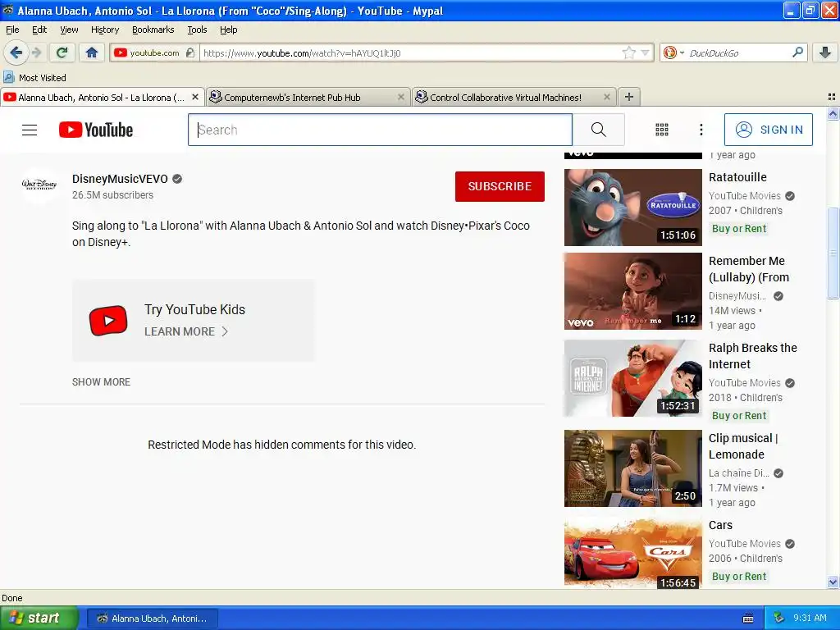Open the File menu

click(12, 30)
